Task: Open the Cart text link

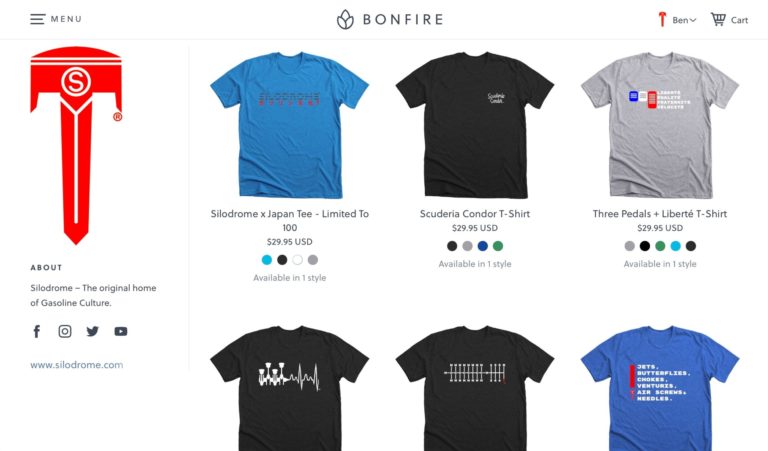Action: pos(739,20)
